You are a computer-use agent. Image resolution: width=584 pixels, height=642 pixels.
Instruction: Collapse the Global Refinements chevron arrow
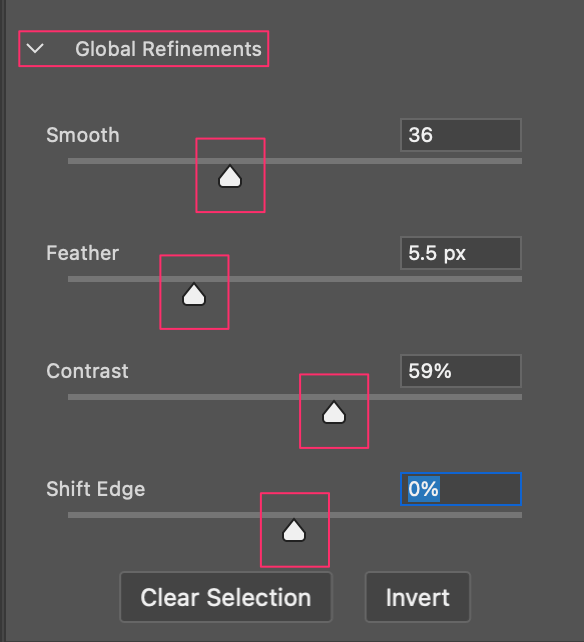(x=35, y=49)
